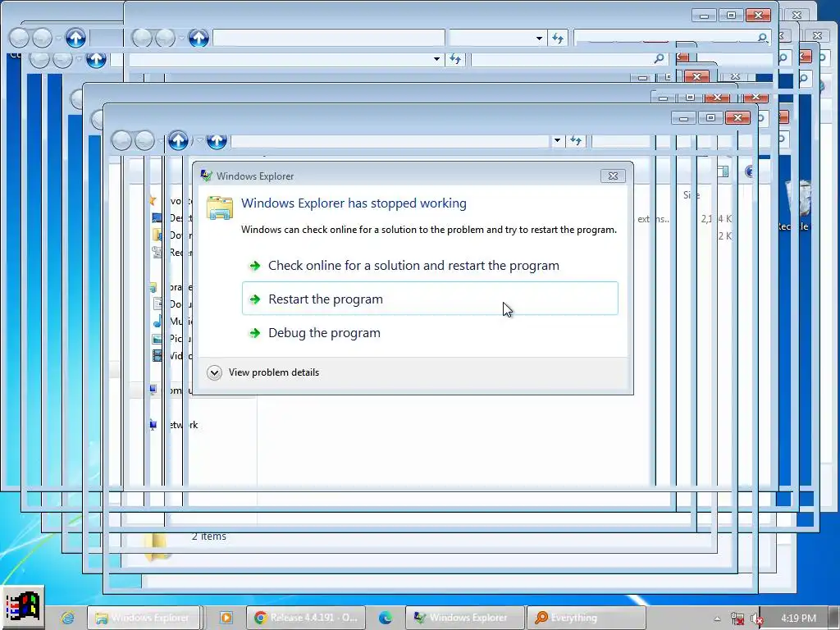Select the Network icon in the navigation pane
This screenshot has height=630, width=840.
click(x=153, y=425)
